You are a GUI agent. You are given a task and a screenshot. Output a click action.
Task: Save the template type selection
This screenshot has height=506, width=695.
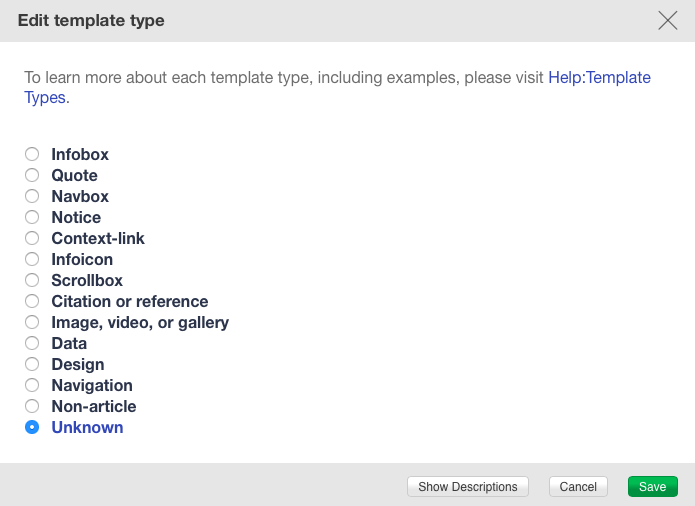[x=652, y=487]
